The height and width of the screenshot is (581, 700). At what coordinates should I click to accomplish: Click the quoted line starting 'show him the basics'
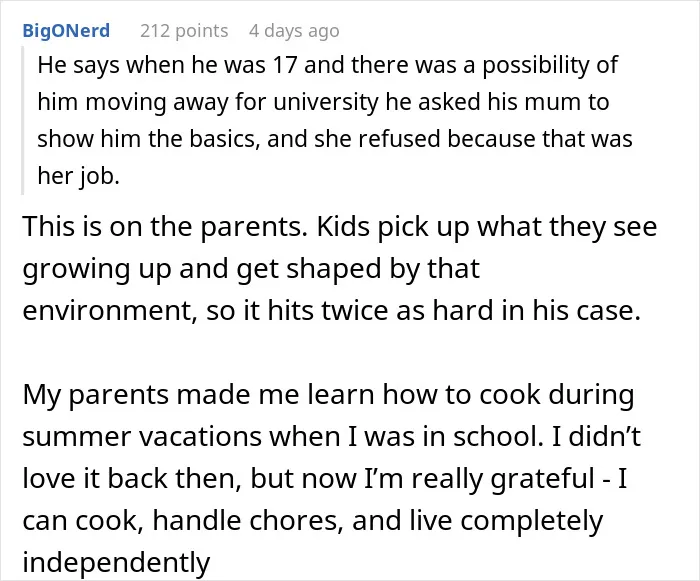(335, 139)
